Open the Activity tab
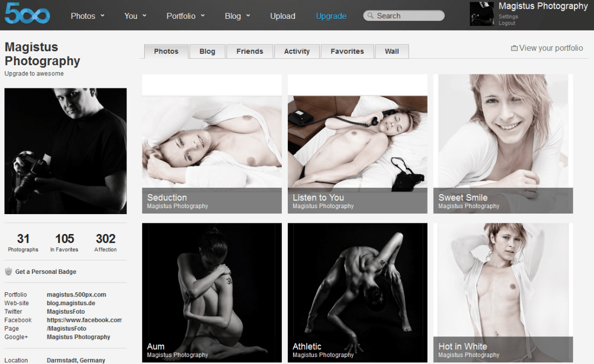The height and width of the screenshot is (364, 594). click(x=296, y=51)
